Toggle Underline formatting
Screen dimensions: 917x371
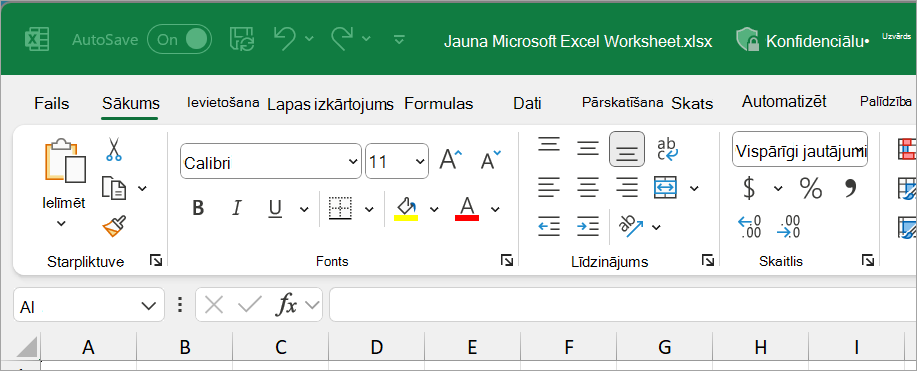pyautogui.click(x=275, y=208)
